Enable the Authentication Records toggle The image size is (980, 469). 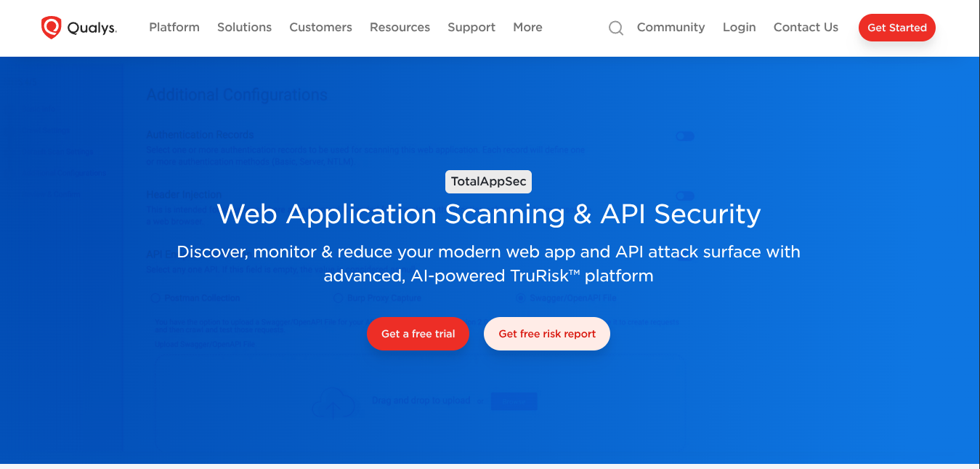pyautogui.click(x=684, y=136)
